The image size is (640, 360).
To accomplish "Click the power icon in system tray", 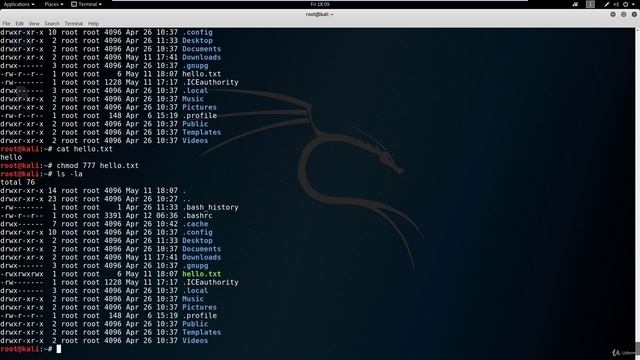I will (x=626, y=4).
